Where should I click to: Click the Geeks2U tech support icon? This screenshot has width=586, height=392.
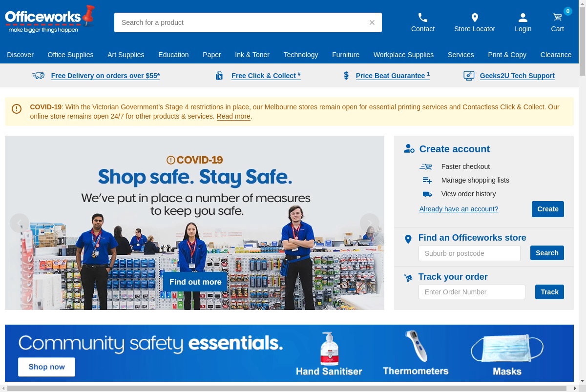[x=469, y=76]
